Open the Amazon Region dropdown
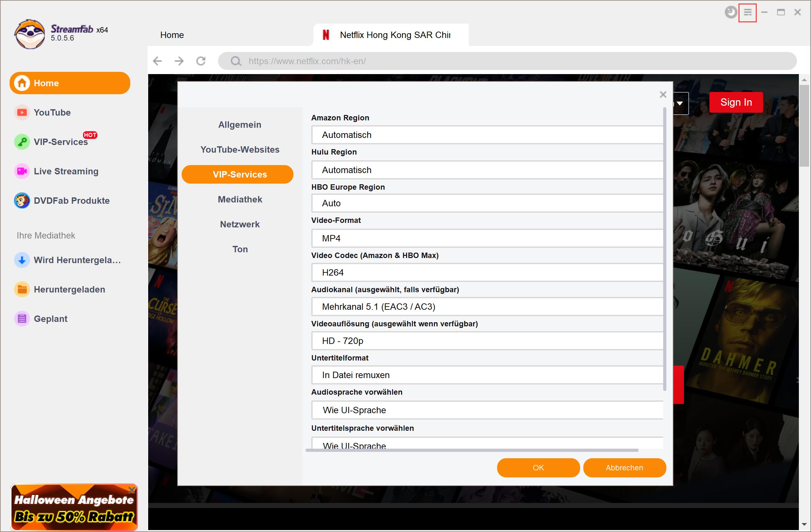 [487, 135]
